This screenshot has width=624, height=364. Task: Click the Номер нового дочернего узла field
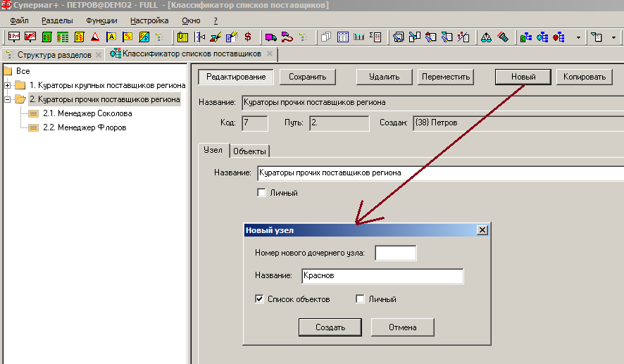(x=396, y=253)
